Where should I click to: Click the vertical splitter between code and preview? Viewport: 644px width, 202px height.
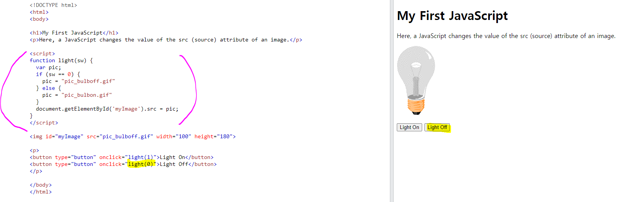(x=392, y=101)
